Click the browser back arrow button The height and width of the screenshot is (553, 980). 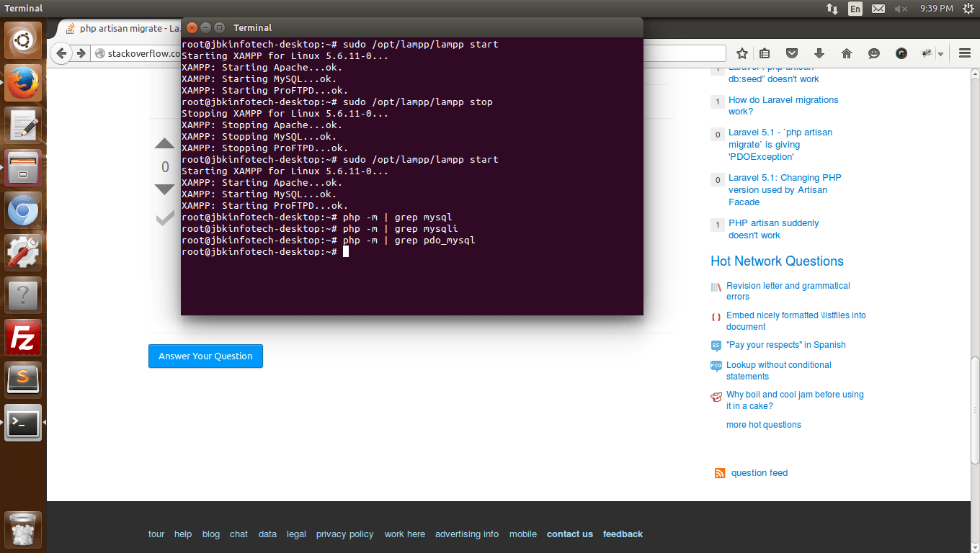pyautogui.click(x=62, y=53)
